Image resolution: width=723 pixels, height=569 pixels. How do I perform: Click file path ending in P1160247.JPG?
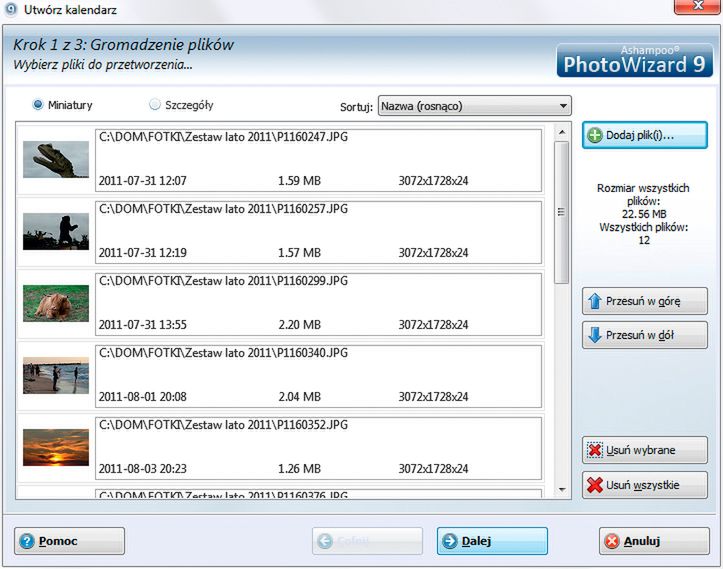click(223, 137)
